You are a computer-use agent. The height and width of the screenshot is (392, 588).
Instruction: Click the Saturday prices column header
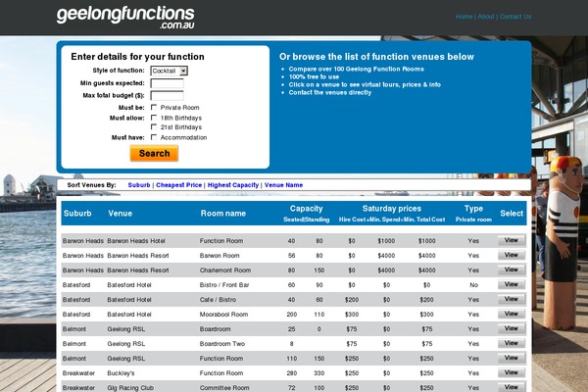tap(392, 209)
